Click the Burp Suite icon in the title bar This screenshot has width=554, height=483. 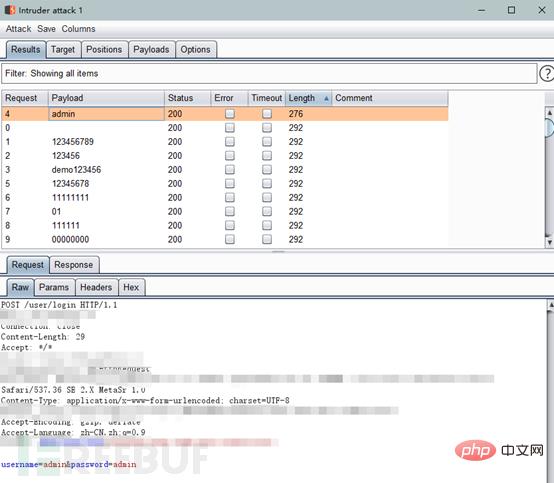coord(10,10)
